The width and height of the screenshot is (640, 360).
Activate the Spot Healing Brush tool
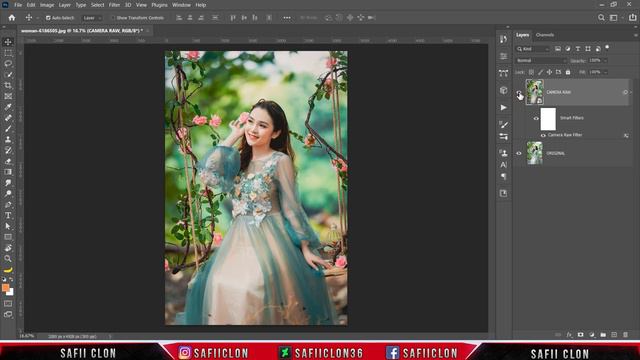(8, 118)
